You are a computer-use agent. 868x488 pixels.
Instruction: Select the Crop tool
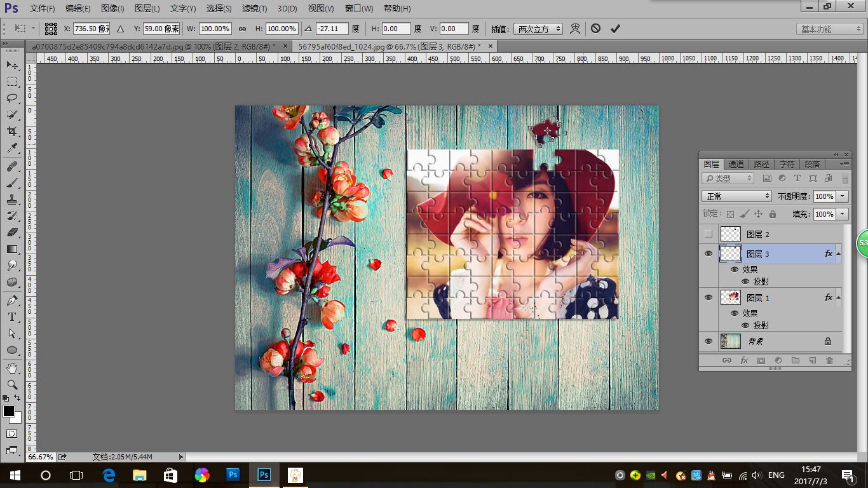coord(12,131)
